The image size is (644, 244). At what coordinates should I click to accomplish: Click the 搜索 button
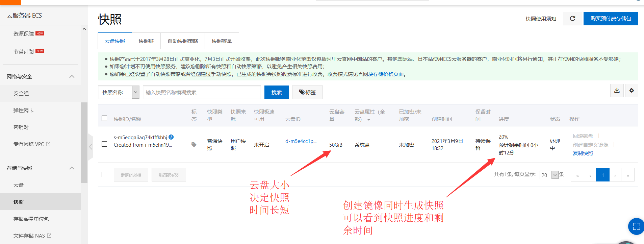coord(276,92)
